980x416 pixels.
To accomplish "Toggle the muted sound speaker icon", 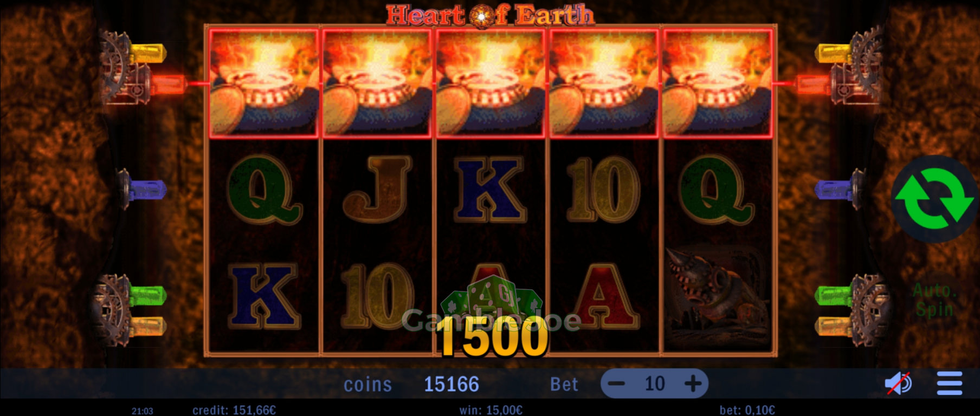I will [898, 384].
